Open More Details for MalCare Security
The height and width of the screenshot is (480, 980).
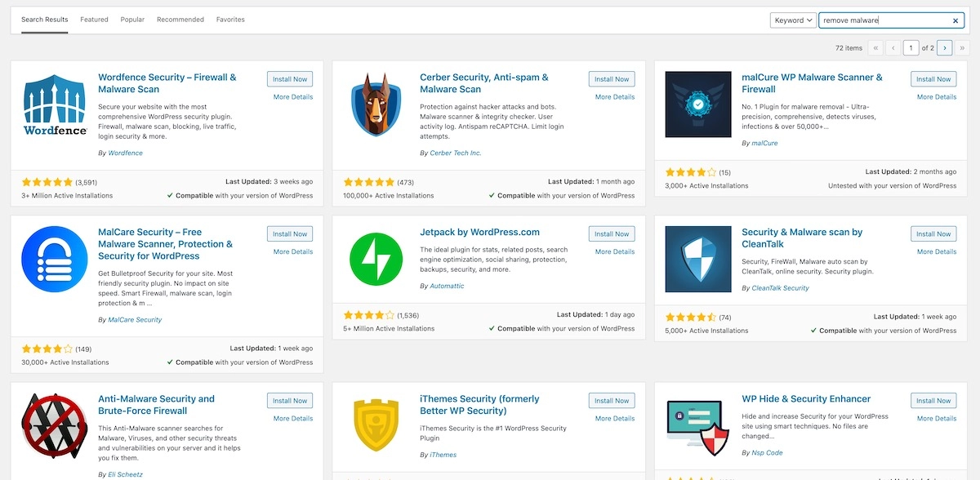293,252
